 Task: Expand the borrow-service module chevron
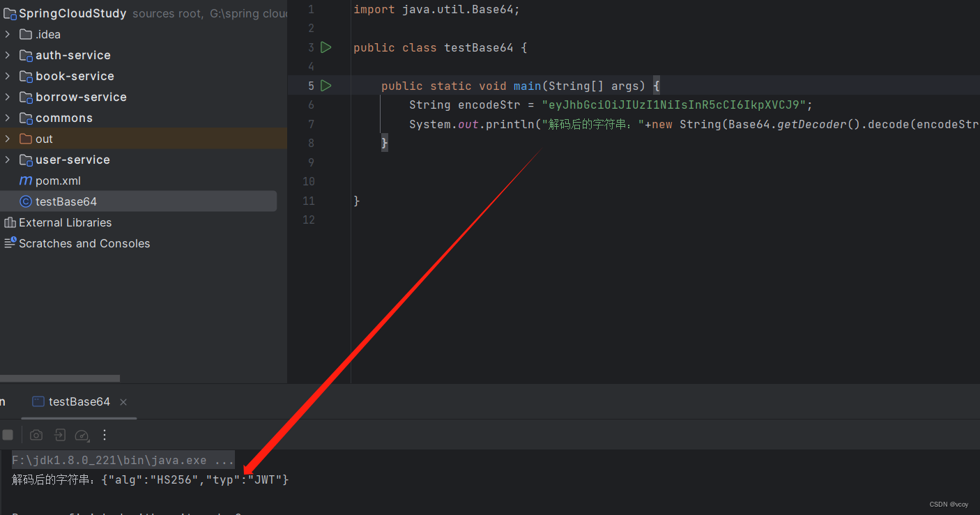point(8,97)
